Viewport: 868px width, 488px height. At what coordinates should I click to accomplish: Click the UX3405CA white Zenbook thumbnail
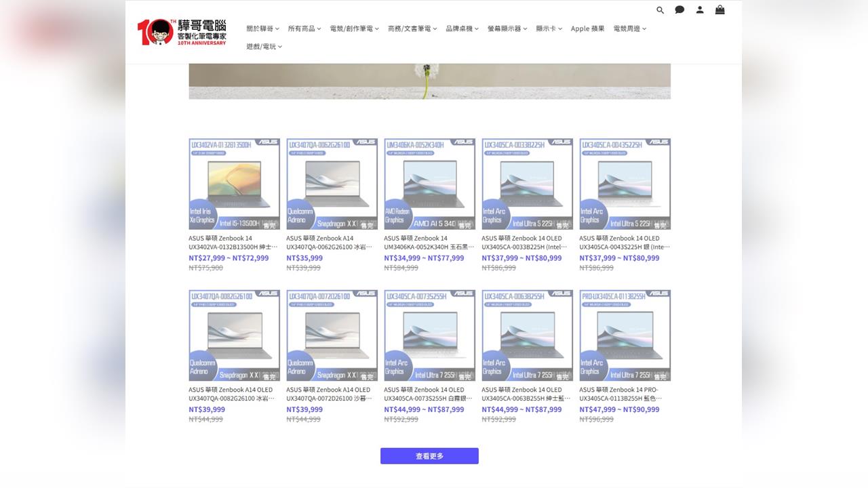point(429,335)
